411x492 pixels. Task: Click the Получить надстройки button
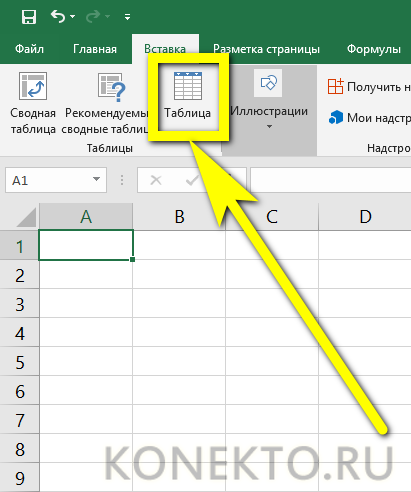[x=368, y=87]
